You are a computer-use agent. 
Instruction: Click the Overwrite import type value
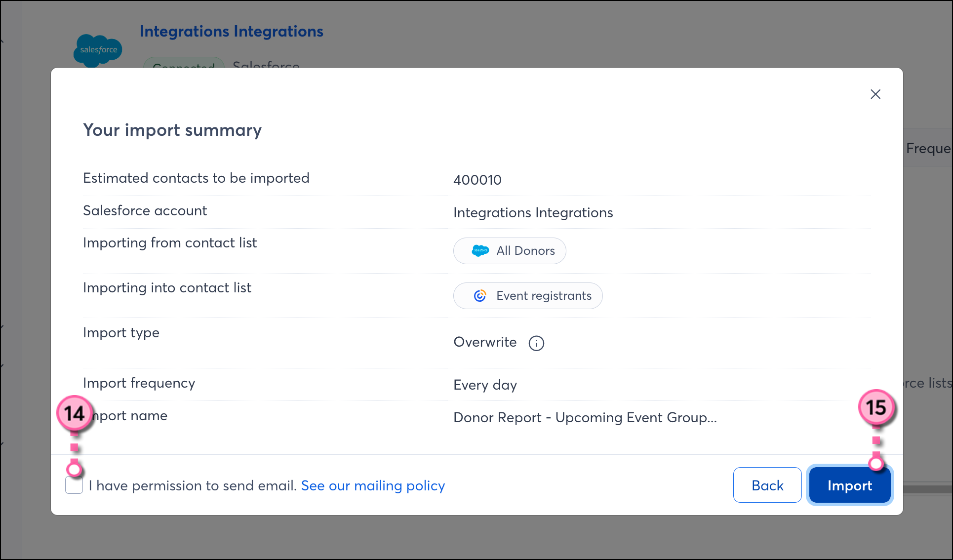point(485,342)
